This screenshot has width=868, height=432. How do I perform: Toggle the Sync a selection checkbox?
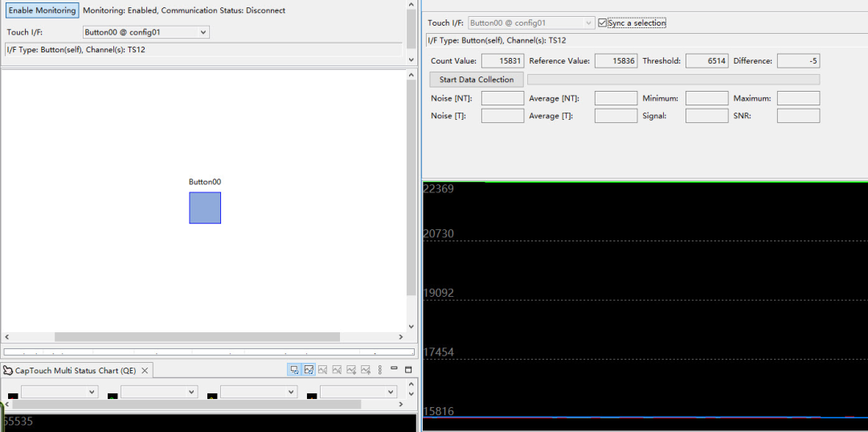pos(603,23)
